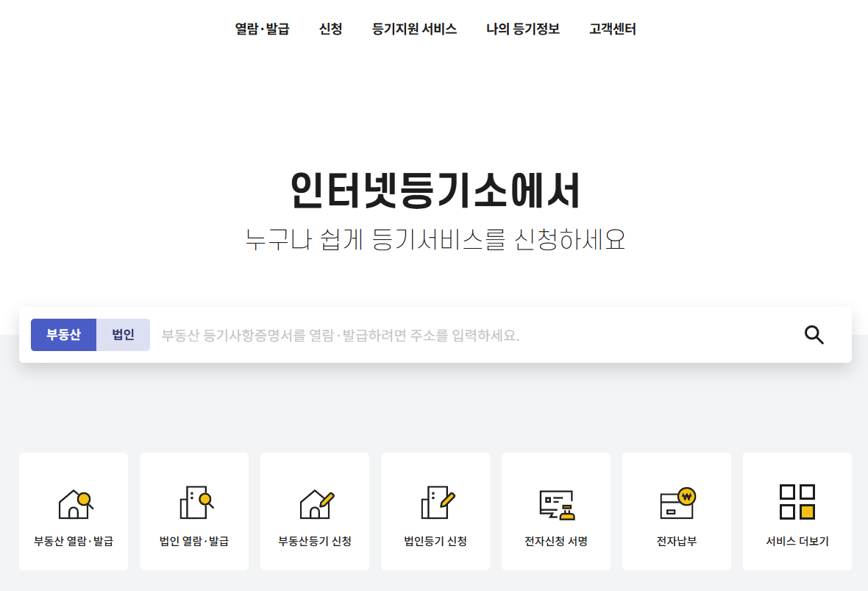
Task: Click the 서비스 더보기 grid icon
Action: (797, 502)
